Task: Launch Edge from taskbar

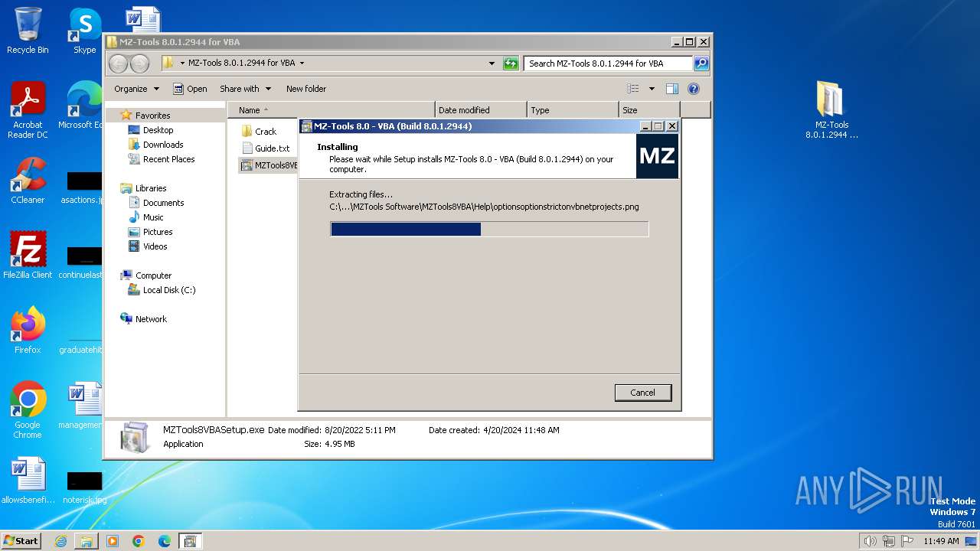Action: click(x=165, y=541)
